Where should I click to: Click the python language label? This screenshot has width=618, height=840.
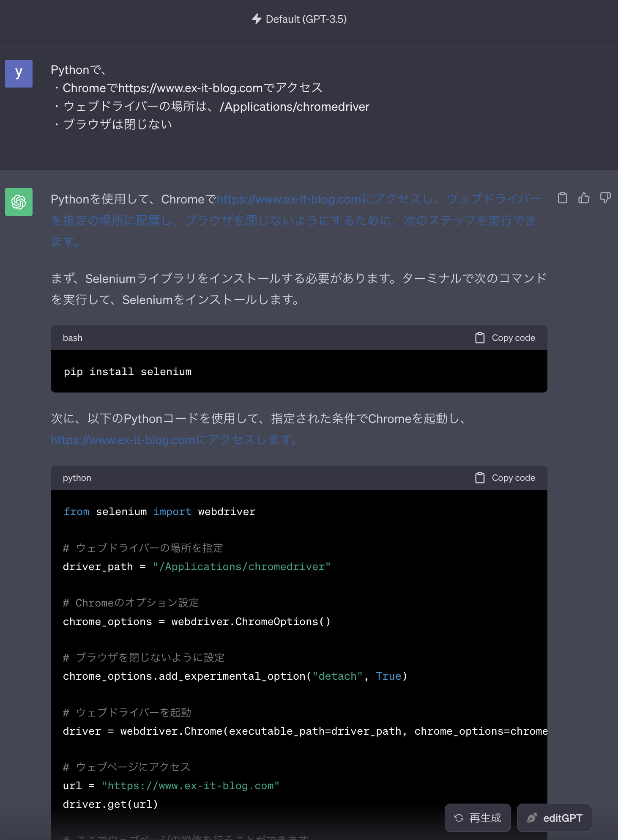(x=77, y=478)
